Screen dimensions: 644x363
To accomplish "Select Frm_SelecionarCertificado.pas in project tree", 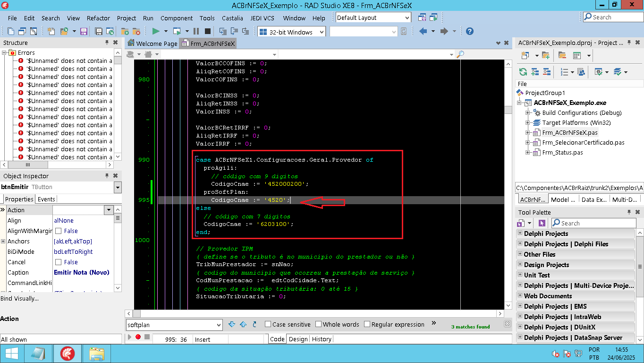I will click(583, 142).
